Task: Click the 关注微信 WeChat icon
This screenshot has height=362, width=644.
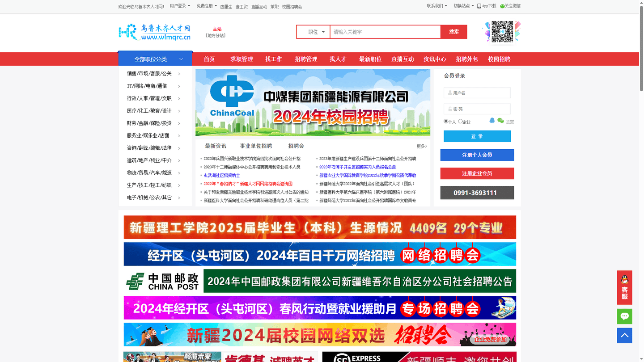Action: click(x=502, y=6)
